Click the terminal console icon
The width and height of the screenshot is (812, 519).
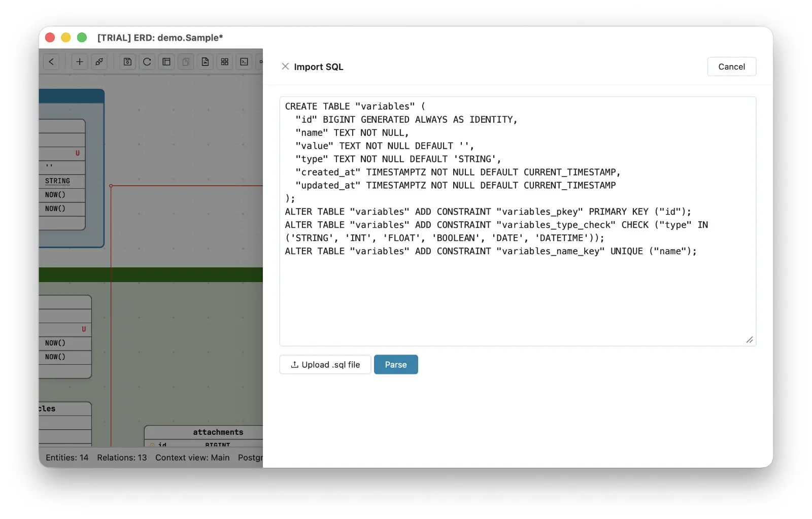(244, 62)
